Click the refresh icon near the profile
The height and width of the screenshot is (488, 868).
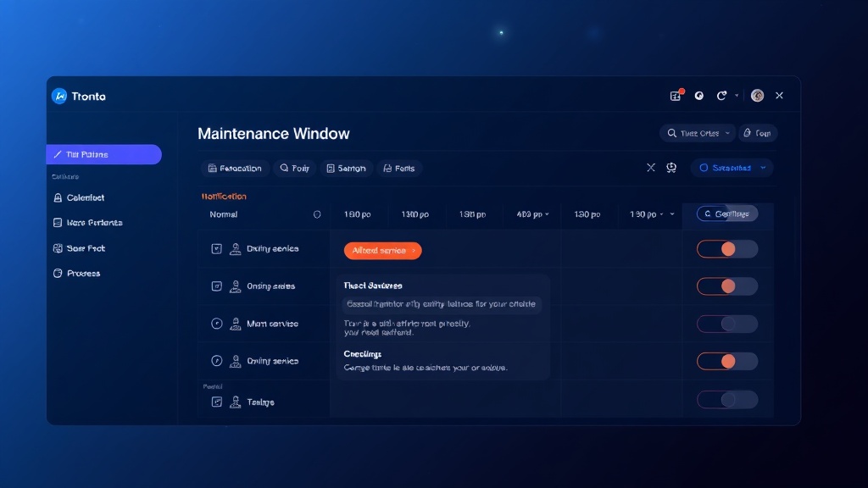click(x=722, y=96)
